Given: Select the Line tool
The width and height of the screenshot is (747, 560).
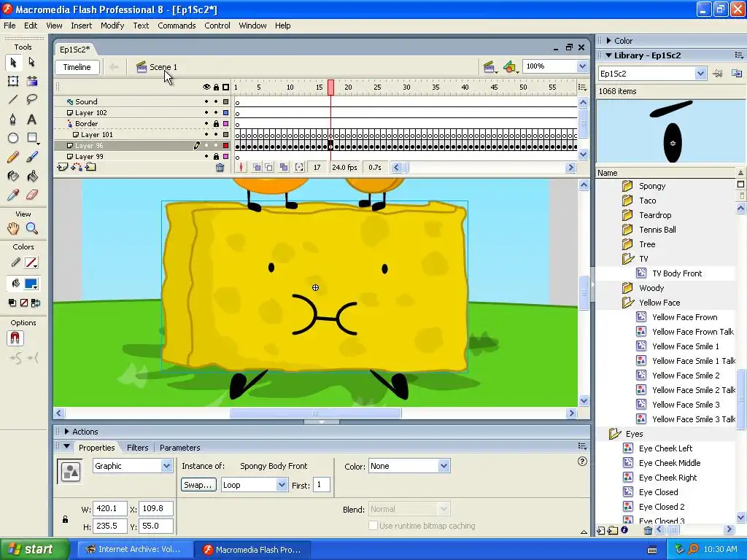Looking at the screenshot, I should pyautogui.click(x=13, y=99).
